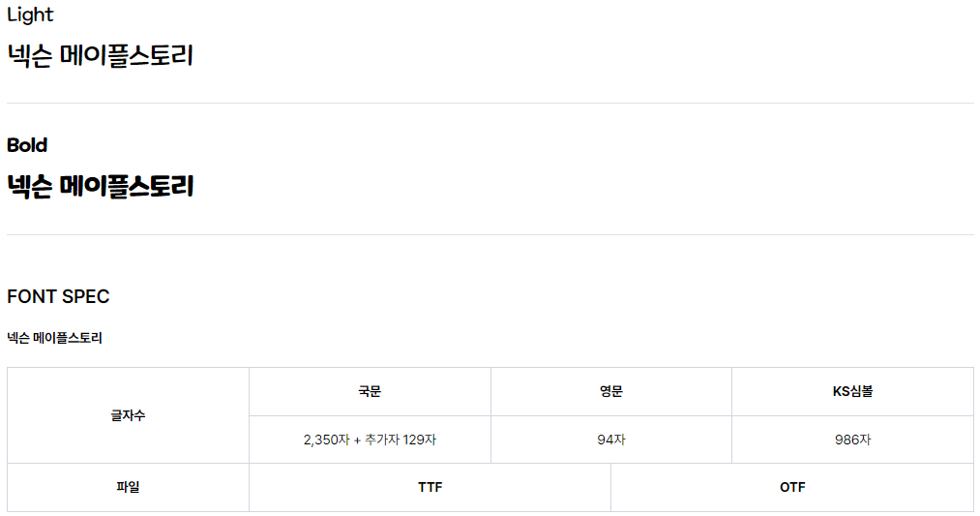Screen dimensions: 980x516
Task: Select the Bold 넥슨 메이플스토리 sample text
Action: coord(100,187)
